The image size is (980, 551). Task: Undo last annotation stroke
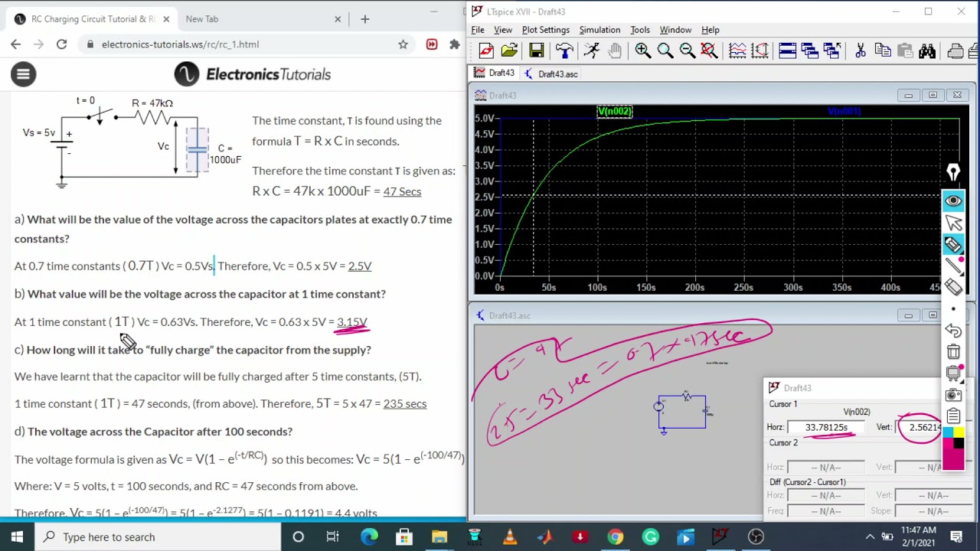(953, 331)
